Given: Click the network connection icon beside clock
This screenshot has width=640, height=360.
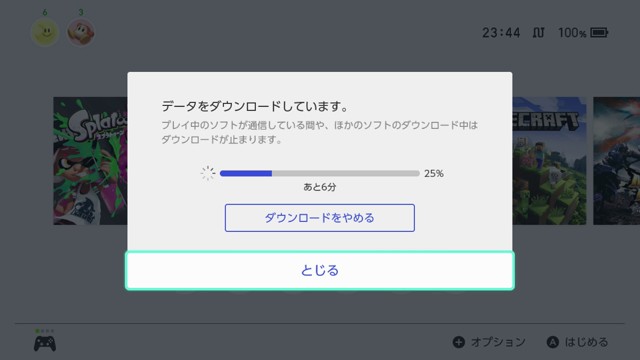Looking at the screenshot, I should [x=538, y=33].
